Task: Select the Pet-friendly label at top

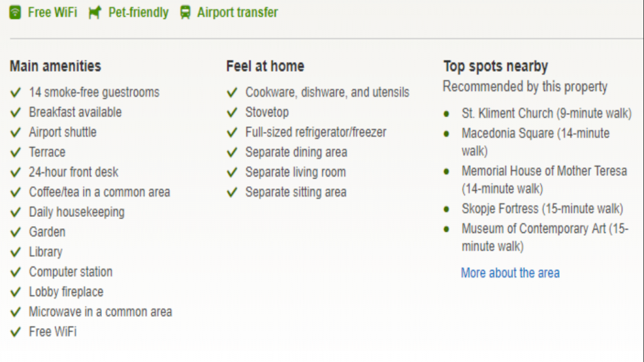Action: [138, 13]
